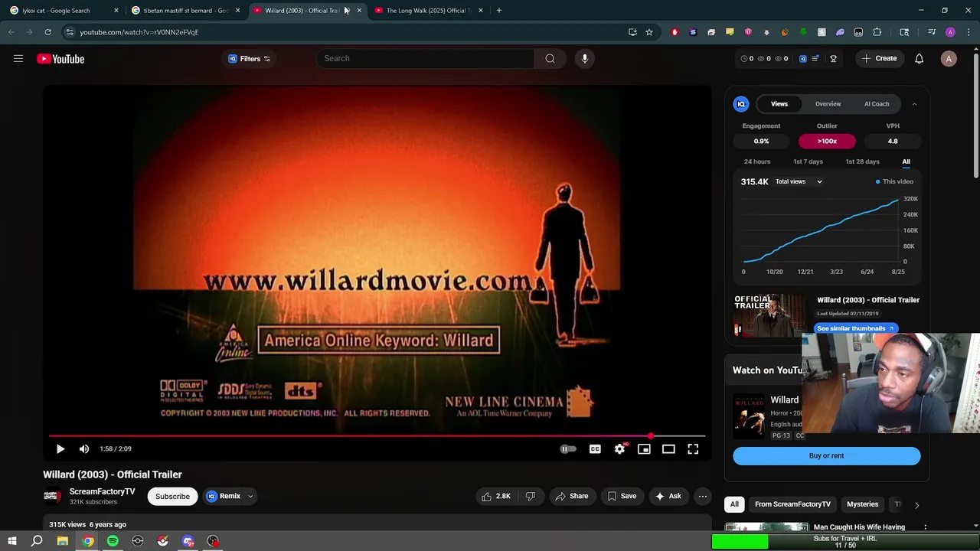The width and height of the screenshot is (980, 551).
Task: Toggle the Mysteries chip
Action: 862,504
